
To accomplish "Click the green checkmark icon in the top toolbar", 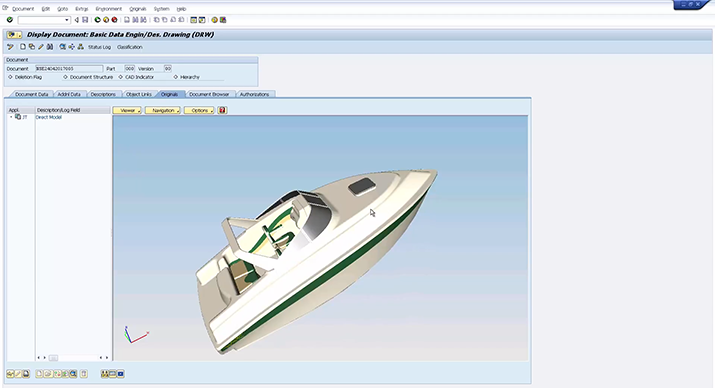I will click(10, 20).
